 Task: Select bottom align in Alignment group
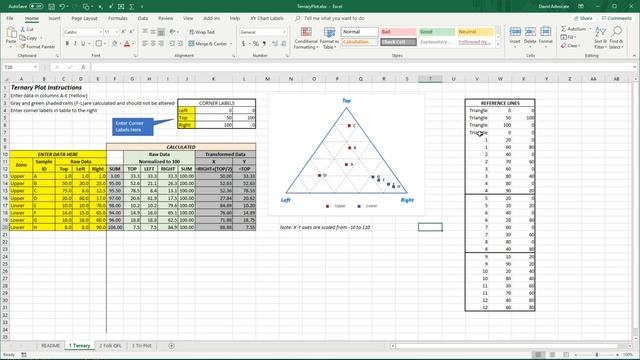(x=161, y=32)
